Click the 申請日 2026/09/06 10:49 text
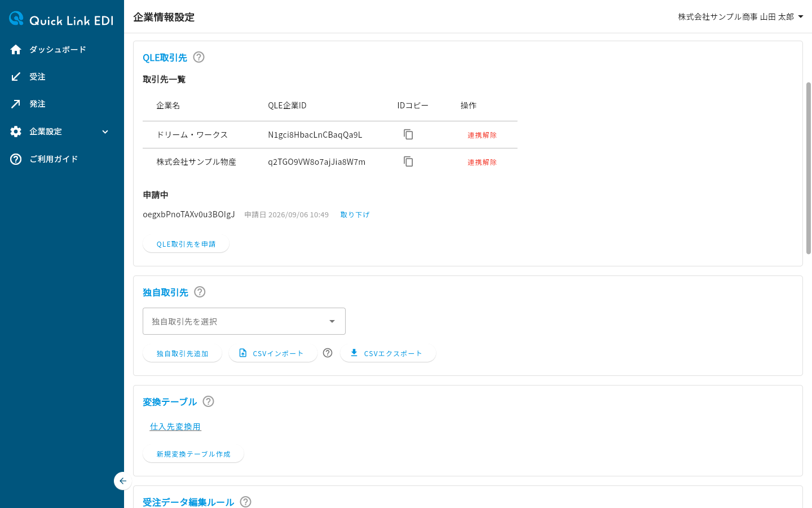The width and height of the screenshot is (812, 508). coord(286,214)
